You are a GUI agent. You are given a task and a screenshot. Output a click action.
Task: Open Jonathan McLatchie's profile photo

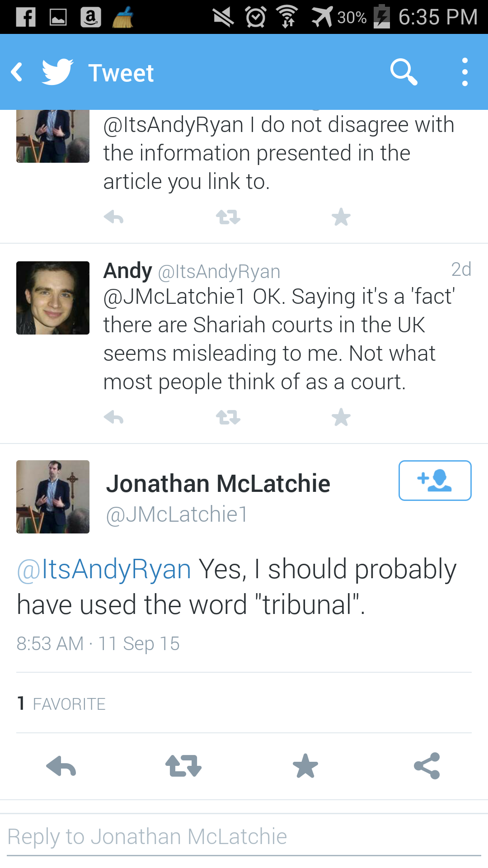coord(53,497)
